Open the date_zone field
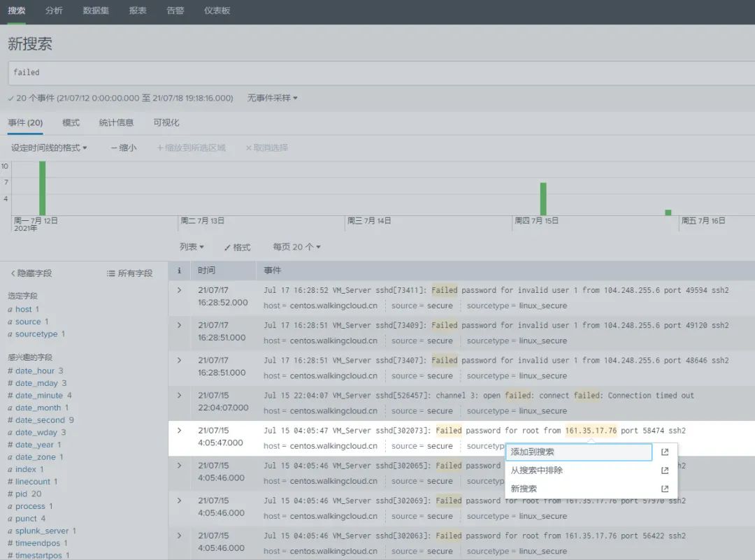 pos(35,457)
